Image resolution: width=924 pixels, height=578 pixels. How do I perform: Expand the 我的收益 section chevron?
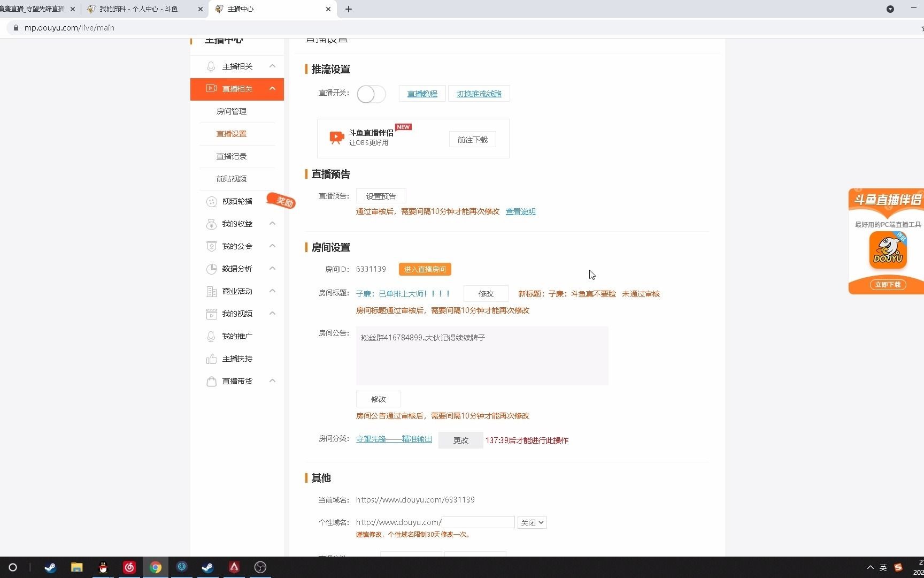pos(272,224)
